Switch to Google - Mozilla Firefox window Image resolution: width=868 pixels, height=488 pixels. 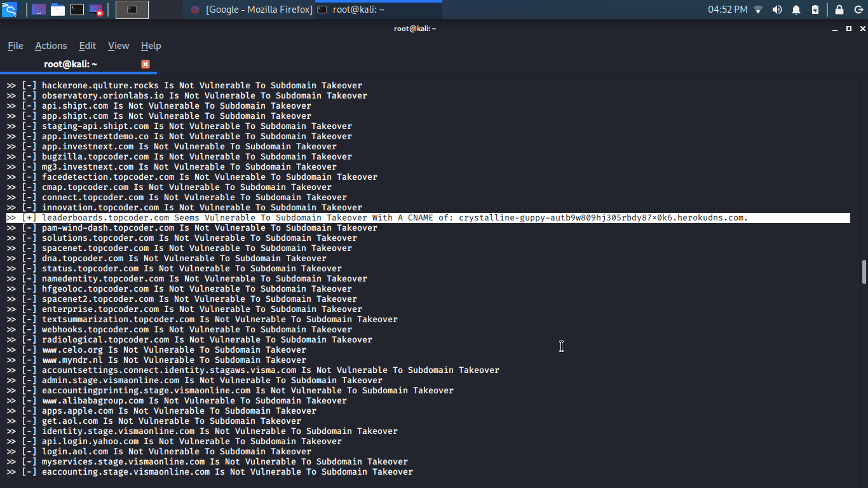[x=251, y=10]
